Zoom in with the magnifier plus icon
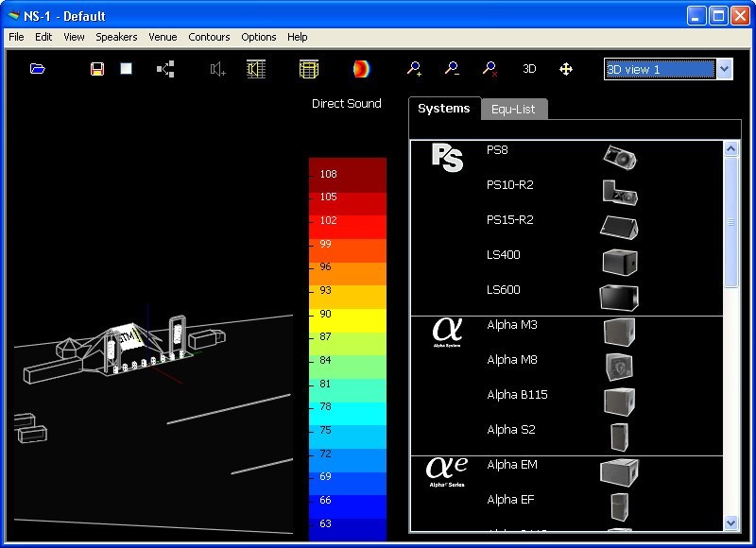This screenshot has height=548, width=756. [x=414, y=68]
